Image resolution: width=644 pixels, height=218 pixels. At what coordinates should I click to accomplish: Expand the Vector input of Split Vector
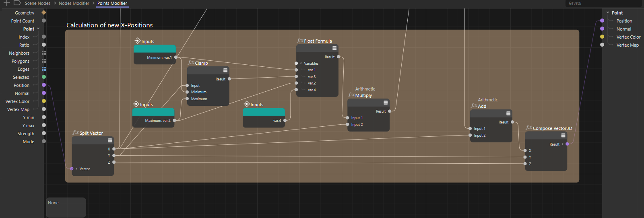pos(76,169)
